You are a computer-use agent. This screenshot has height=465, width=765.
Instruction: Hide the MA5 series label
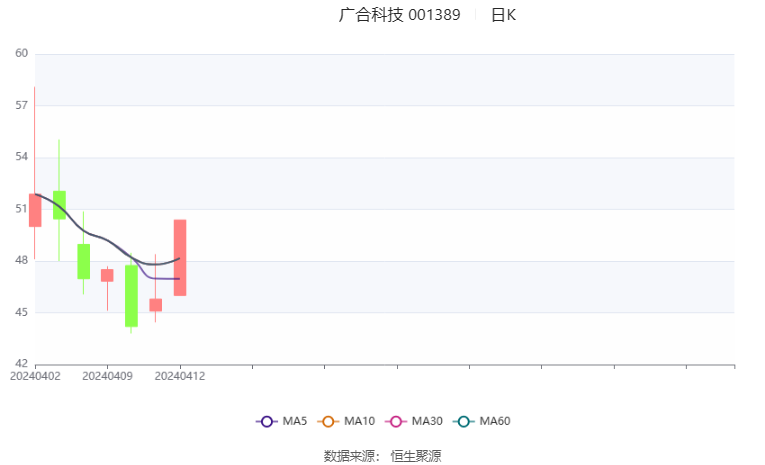[295, 421]
